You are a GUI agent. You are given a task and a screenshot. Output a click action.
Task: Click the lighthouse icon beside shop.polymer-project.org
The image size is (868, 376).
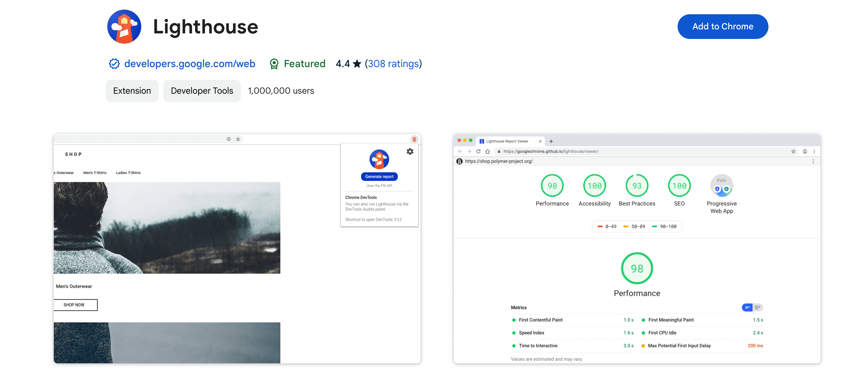click(459, 161)
